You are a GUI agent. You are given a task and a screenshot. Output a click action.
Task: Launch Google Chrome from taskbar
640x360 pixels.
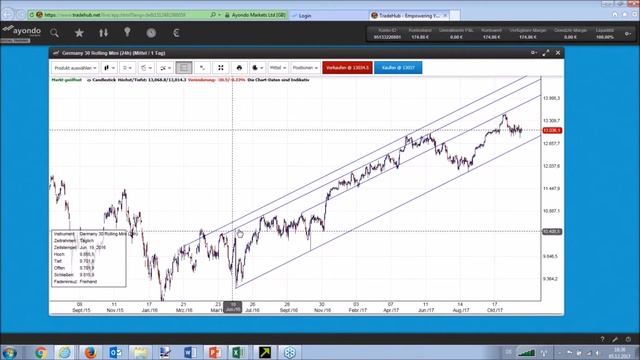tap(40, 352)
